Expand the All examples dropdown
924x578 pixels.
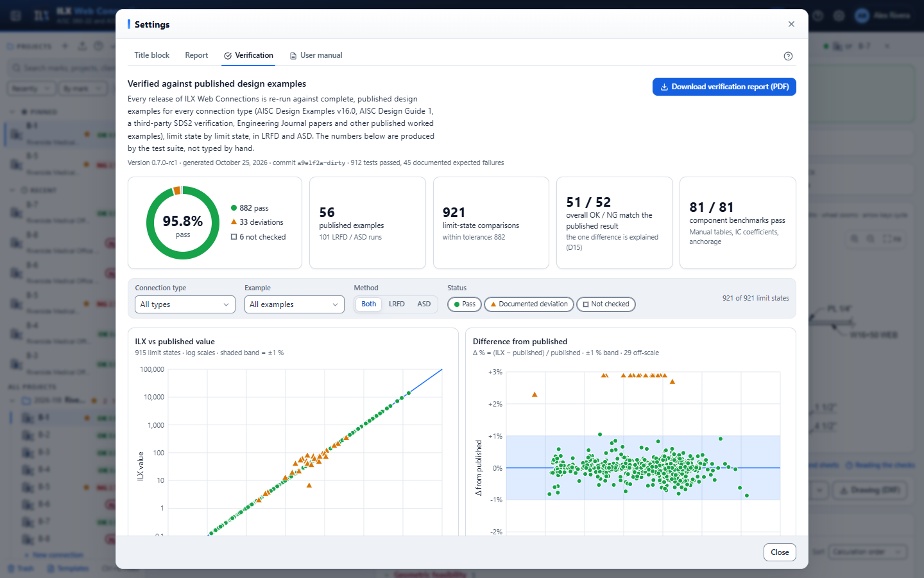[x=295, y=304]
